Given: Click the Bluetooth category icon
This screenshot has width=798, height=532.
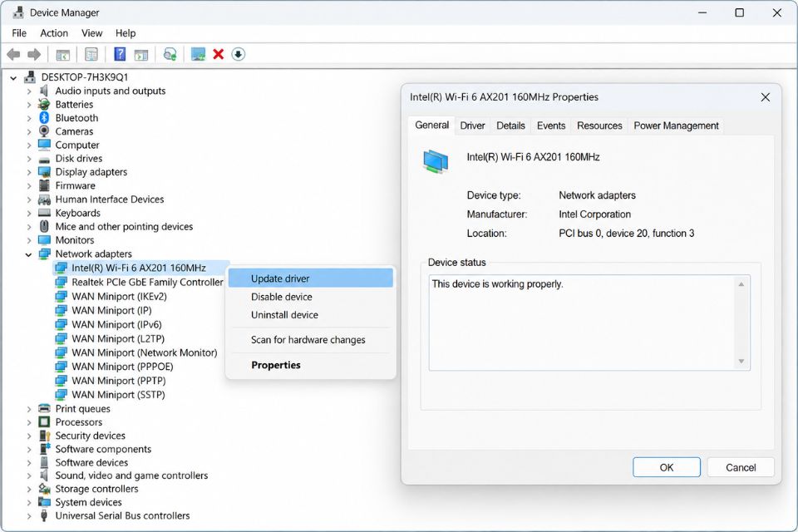Looking at the screenshot, I should point(44,117).
